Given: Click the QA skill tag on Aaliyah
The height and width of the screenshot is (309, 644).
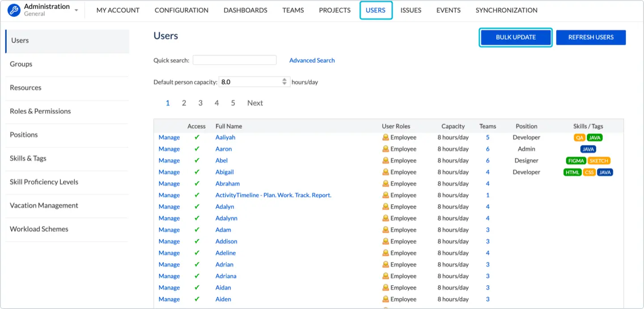Looking at the screenshot, I should 580,138.
